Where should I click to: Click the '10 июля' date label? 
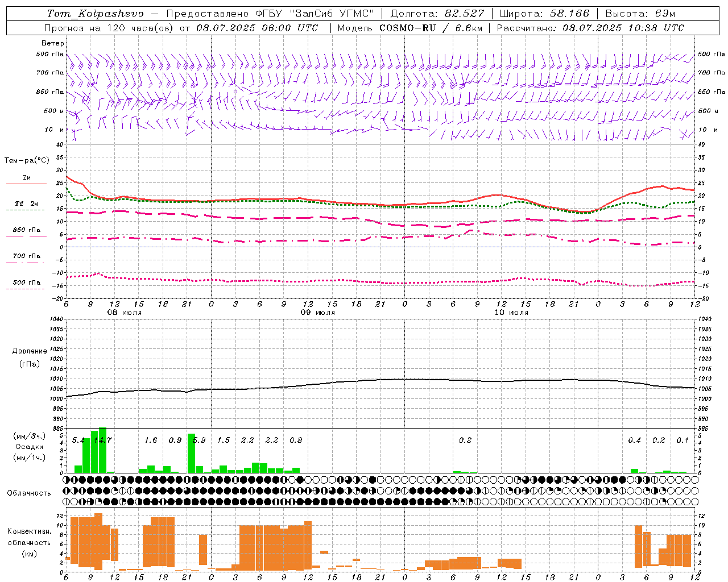coord(511,313)
